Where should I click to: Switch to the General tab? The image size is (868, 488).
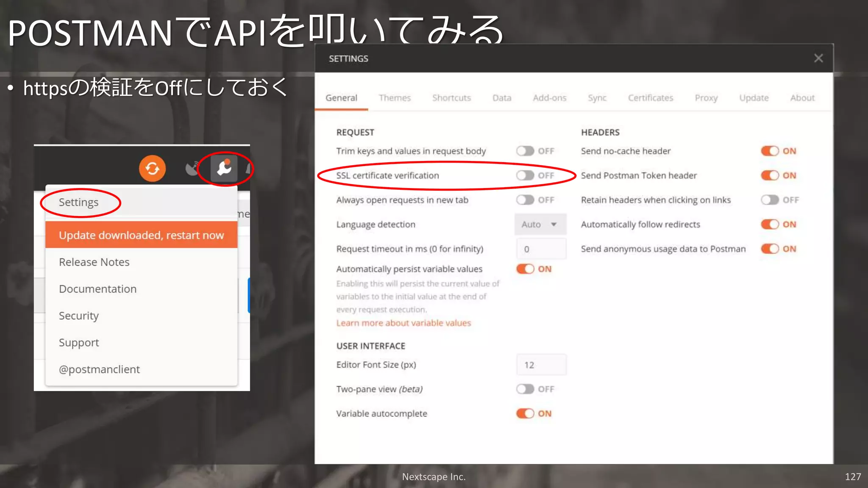(x=341, y=98)
